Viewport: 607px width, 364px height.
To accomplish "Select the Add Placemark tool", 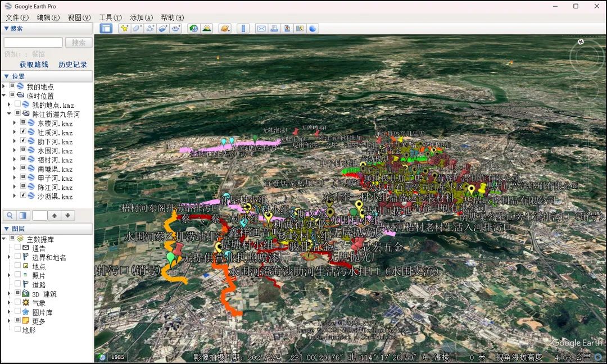I will 124,29.
